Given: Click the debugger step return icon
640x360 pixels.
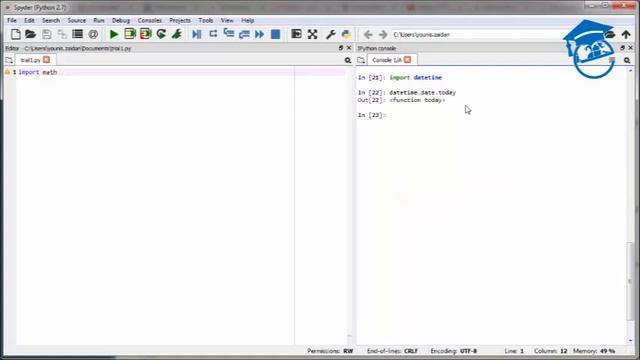Looking at the screenshot, I should coord(244,34).
